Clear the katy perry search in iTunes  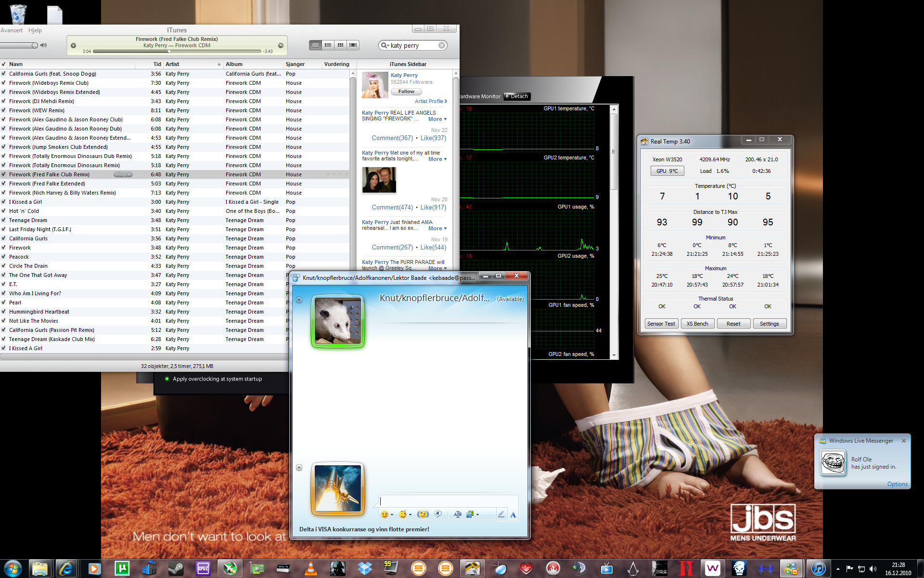tap(441, 45)
